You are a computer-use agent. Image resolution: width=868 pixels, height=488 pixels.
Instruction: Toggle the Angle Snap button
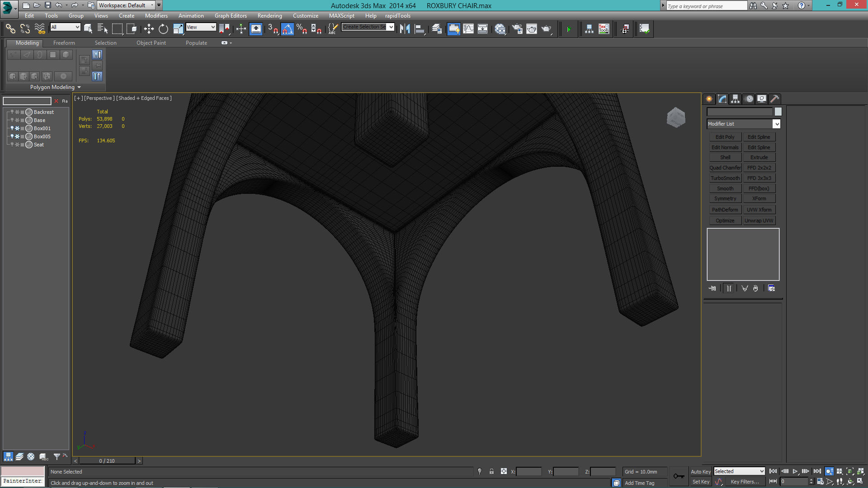[x=287, y=29]
